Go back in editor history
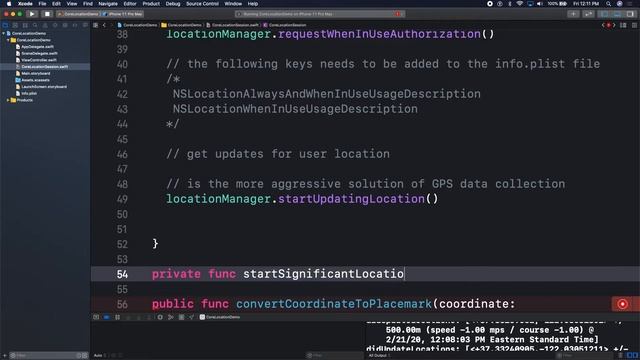Viewport: 640px width, 360px height. coord(104,25)
